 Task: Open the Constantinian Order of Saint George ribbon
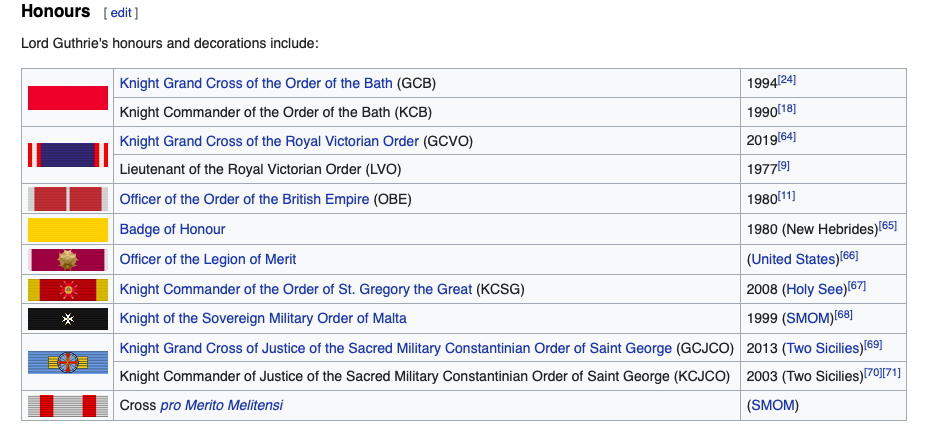[x=68, y=362]
